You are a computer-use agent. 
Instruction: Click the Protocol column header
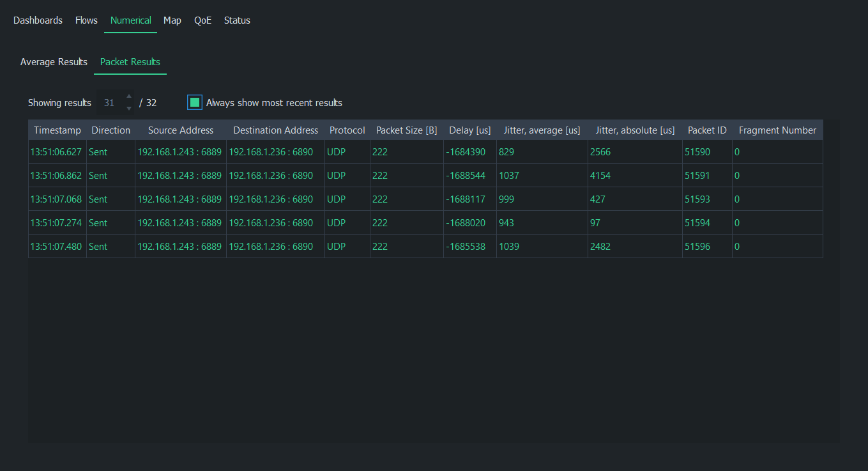[347, 130]
